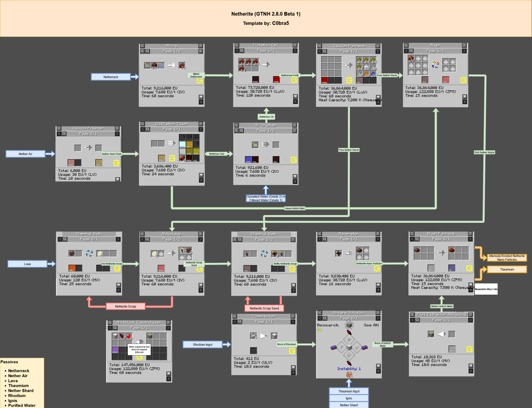Click the G icon in Vacuum Freezer panel
This screenshot has height=408, width=532.
click(x=116, y=163)
